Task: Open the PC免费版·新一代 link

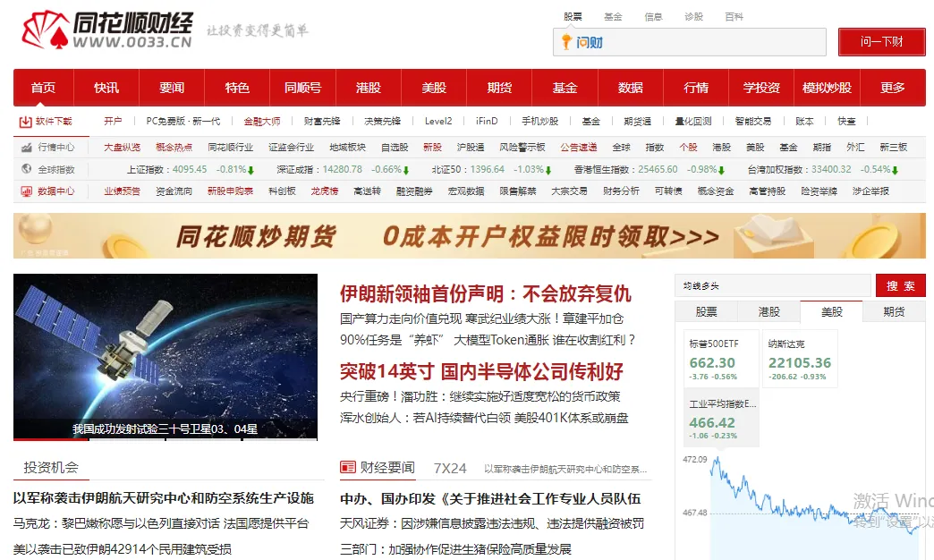Action: pyautogui.click(x=183, y=121)
